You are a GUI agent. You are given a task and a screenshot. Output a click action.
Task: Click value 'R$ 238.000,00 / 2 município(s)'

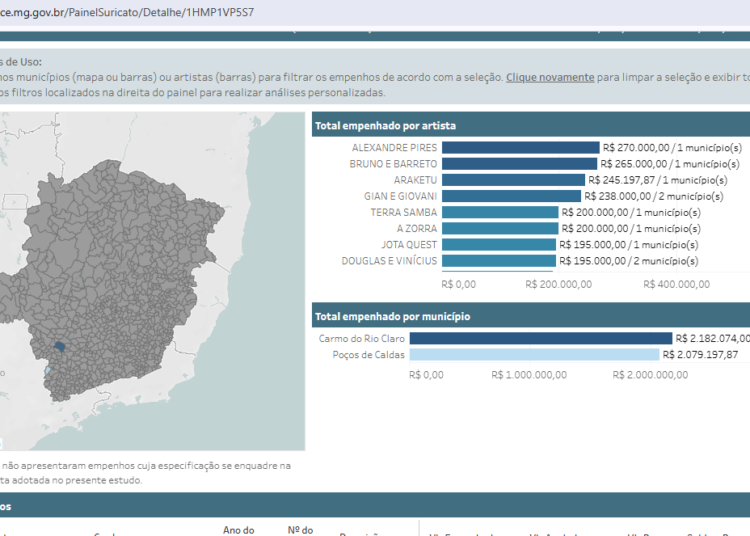pos(654,196)
